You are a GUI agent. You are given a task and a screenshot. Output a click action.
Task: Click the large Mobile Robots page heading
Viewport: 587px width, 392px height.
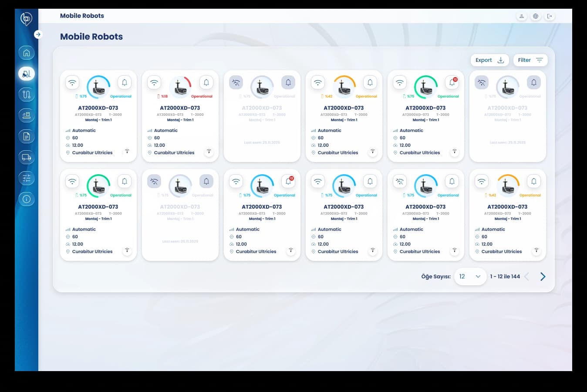coord(91,37)
